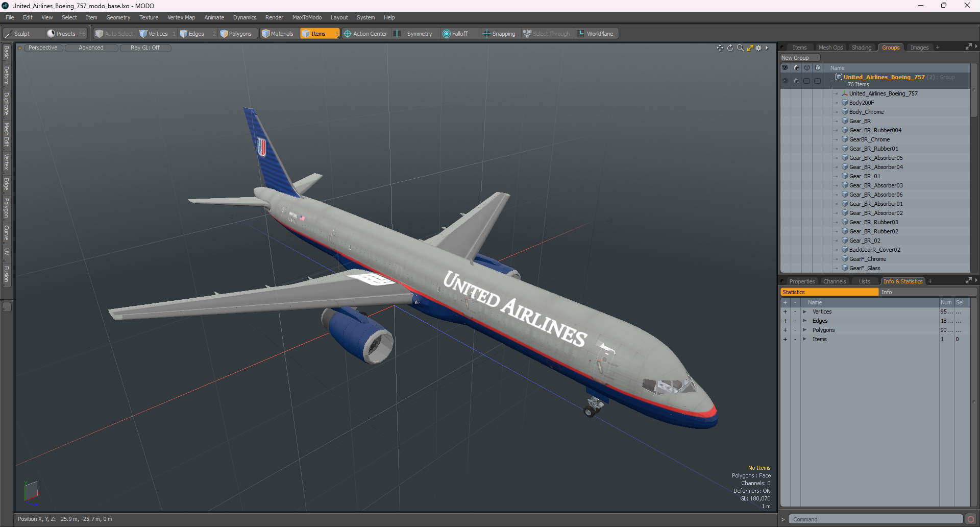Expand the Polygons statistics row
Viewport: 980px width, 527px height.
pyautogui.click(x=804, y=330)
